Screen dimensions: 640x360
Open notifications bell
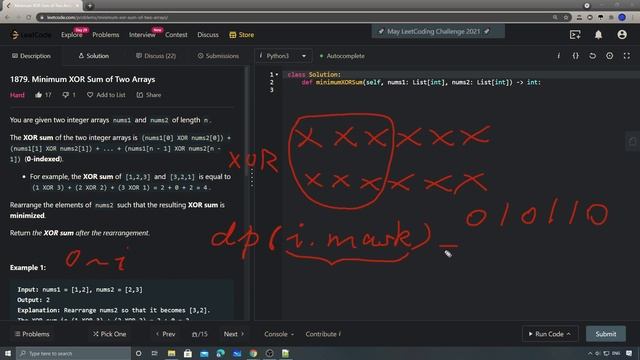point(598,35)
